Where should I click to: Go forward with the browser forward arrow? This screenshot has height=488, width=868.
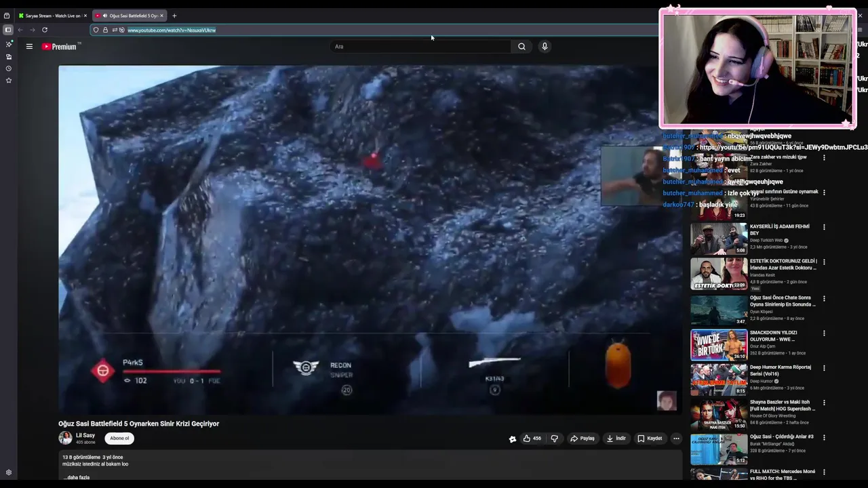coord(32,30)
